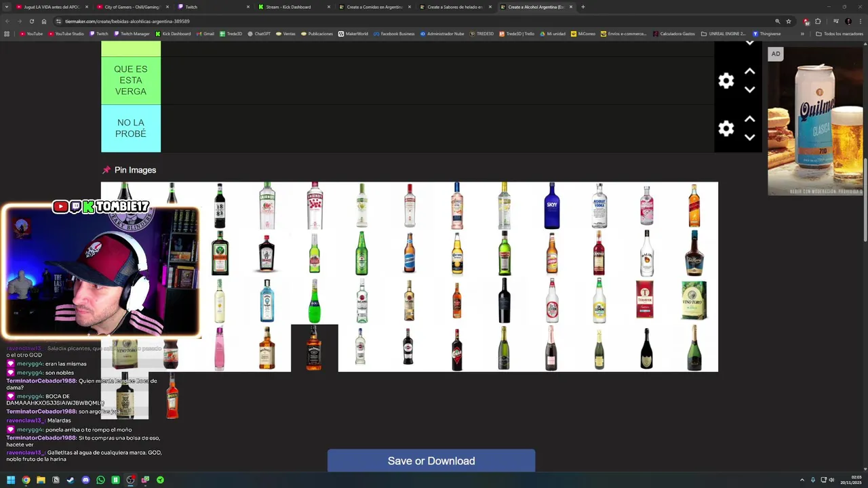Pick the Quilmes beer bottle
The width and height of the screenshot is (868, 488).
point(410,253)
